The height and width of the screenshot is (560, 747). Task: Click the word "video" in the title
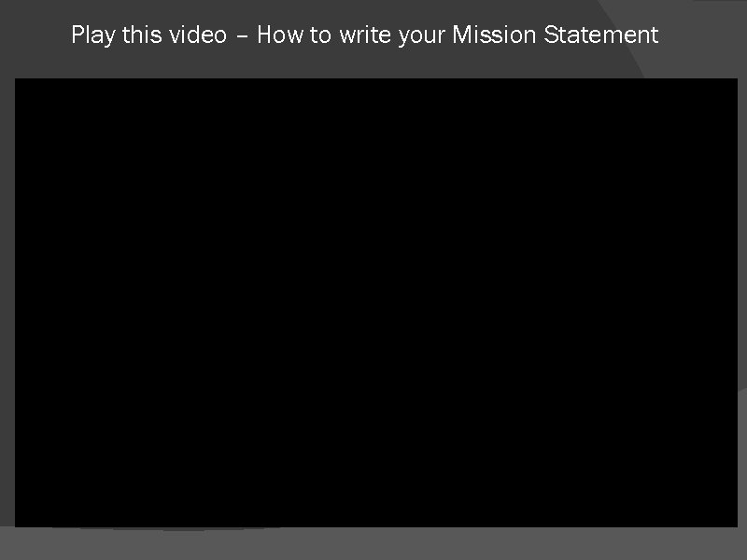click(x=198, y=35)
